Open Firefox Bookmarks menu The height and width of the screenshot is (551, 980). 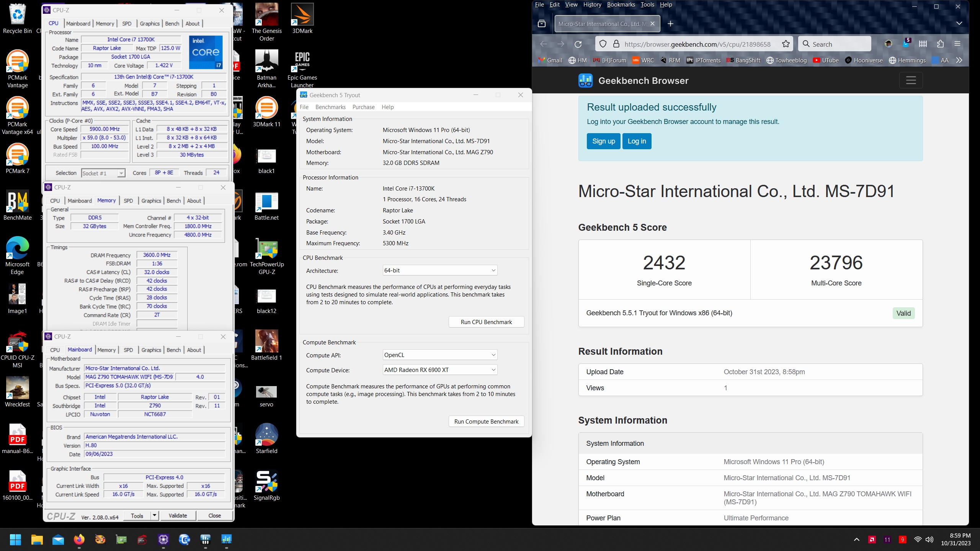pyautogui.click(x=621, y=5)
